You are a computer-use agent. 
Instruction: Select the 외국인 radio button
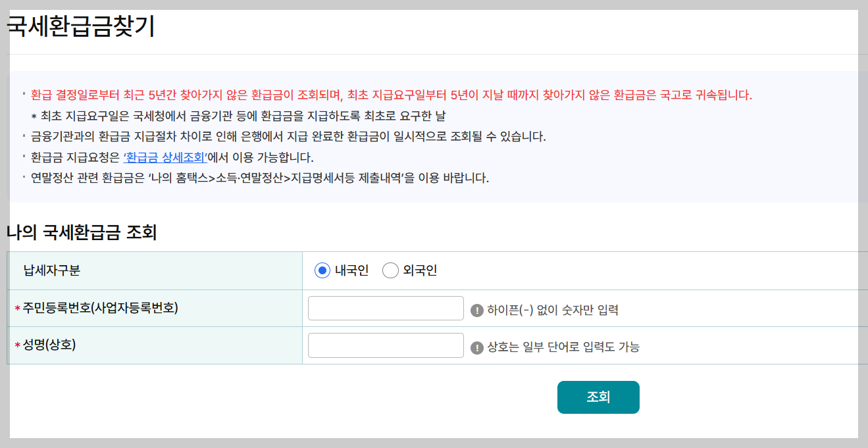(x=390, y=270)
